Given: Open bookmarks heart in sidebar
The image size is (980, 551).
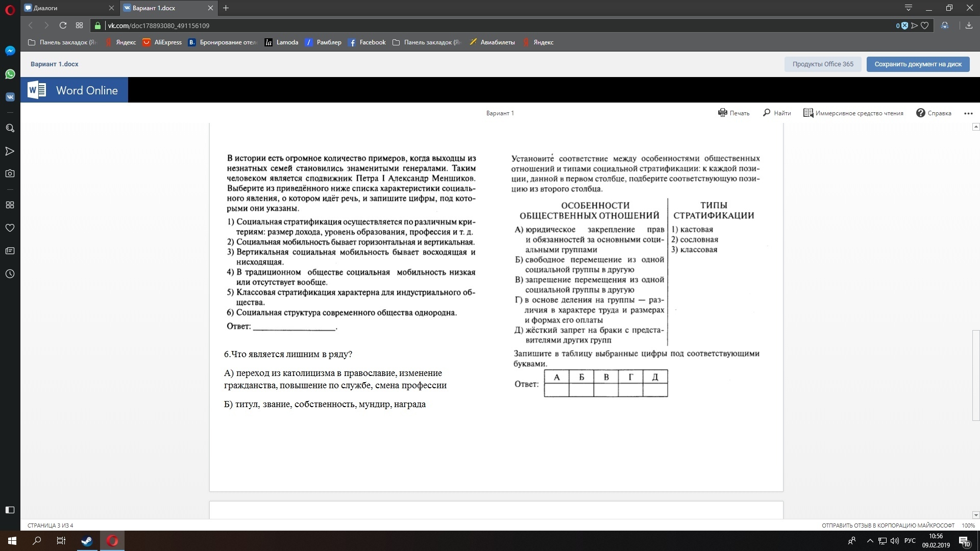Looking at the screenshot, I should pyautogui.click(x=10, y=228).
